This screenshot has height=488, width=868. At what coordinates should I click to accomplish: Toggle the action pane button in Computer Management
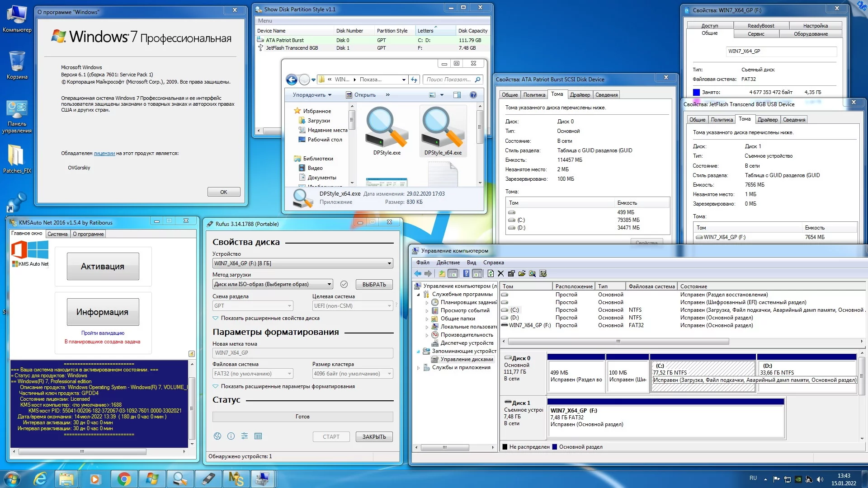477,273
